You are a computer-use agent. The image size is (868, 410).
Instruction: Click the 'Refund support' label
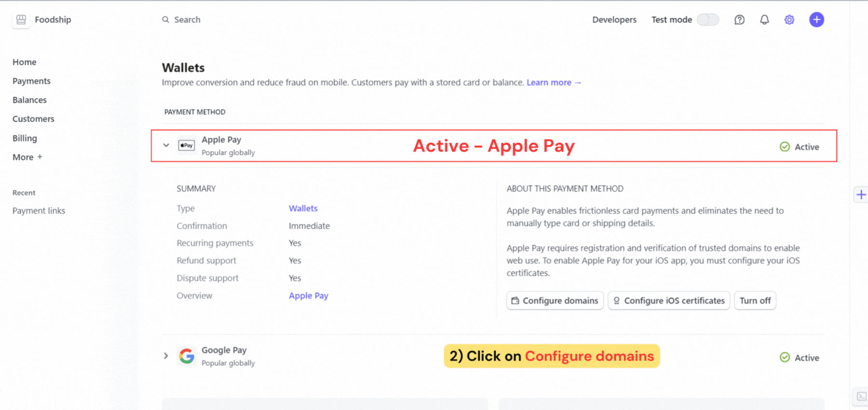tap(206, 260)
